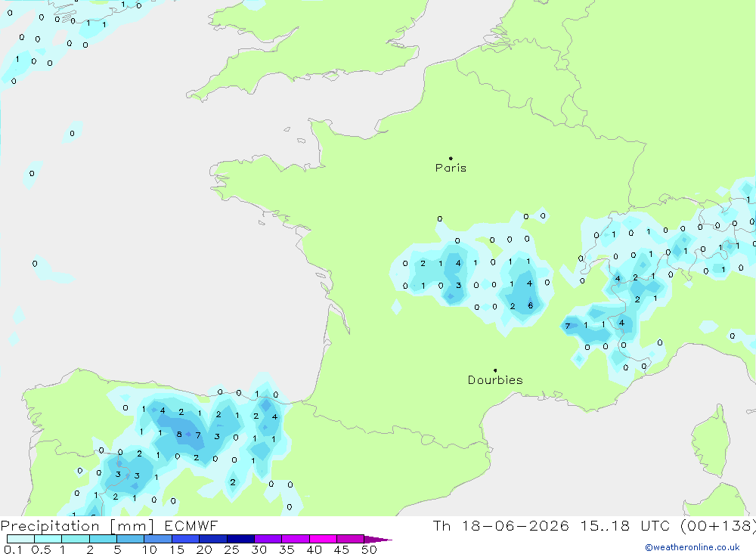Viewport: 756px width, 554px height.
Task: Click the "8" precipitation value over Spain
Action: (x=179, y=434)
